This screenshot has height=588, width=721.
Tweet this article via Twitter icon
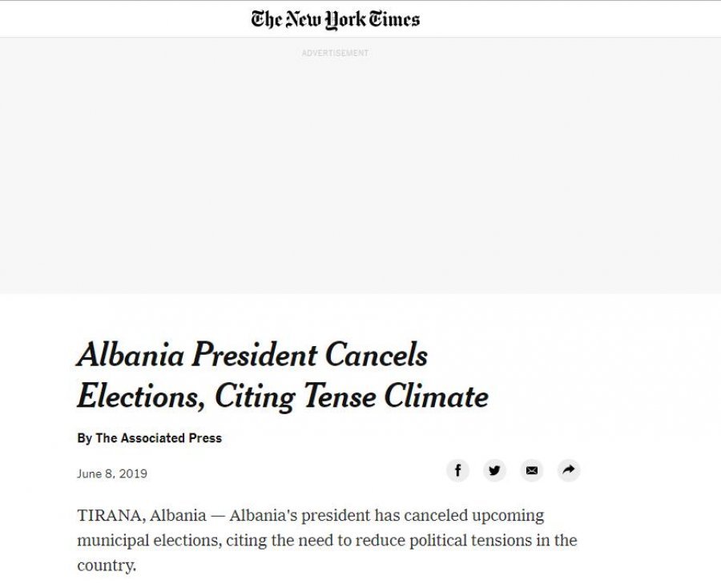tap(494, 470)
